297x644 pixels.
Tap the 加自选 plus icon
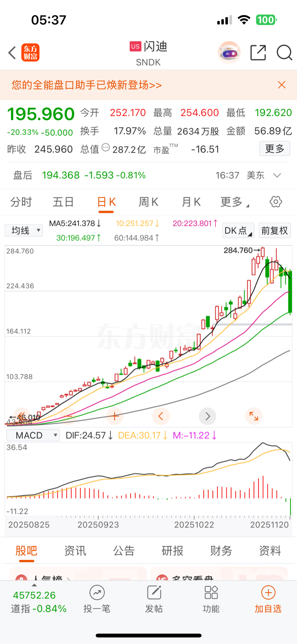(x=268, y=592)
